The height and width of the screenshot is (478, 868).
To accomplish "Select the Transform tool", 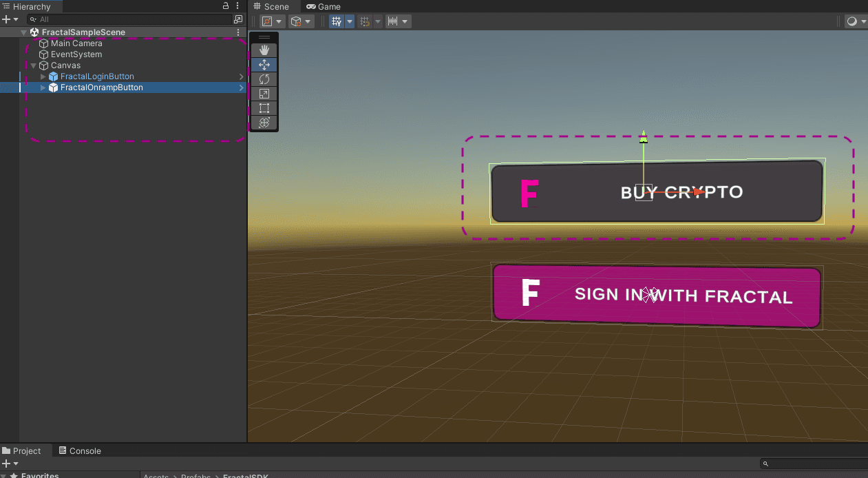I will point(264,123).
